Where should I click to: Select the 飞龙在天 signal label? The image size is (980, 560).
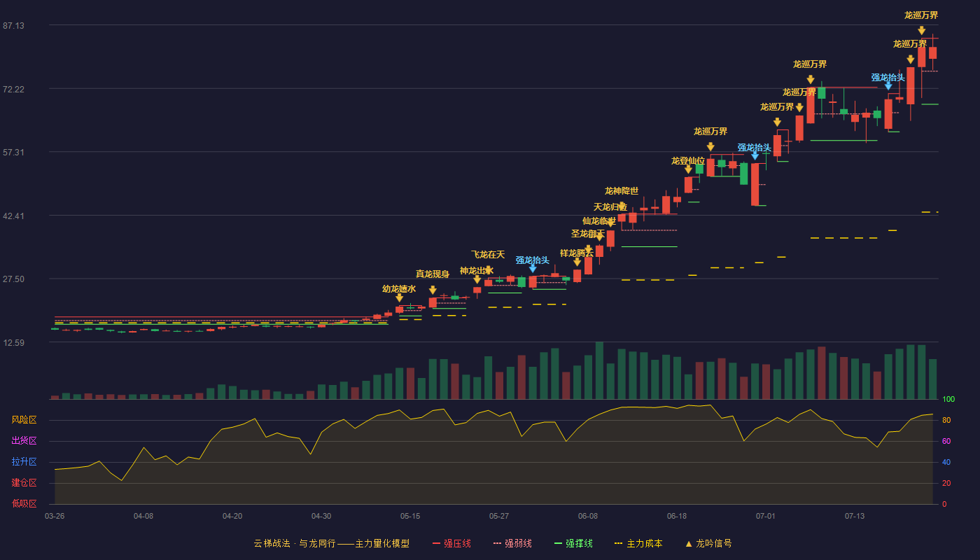click(488, 255)
